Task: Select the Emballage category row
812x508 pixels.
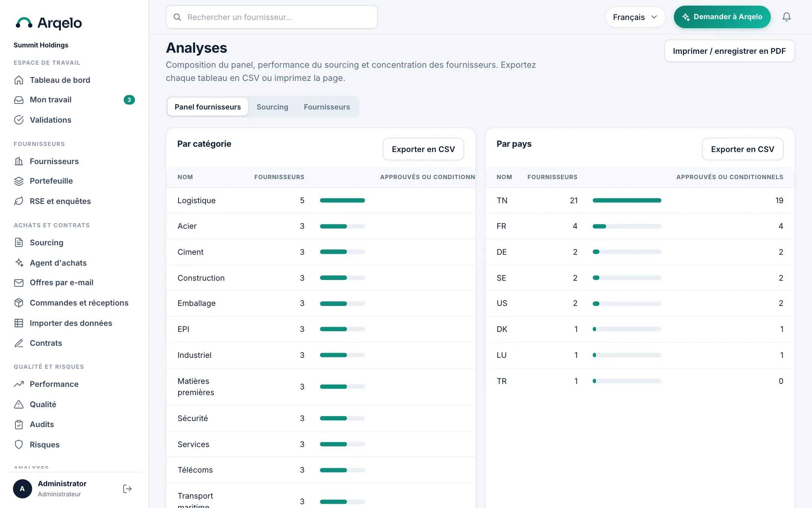Action: click(321, 303)
